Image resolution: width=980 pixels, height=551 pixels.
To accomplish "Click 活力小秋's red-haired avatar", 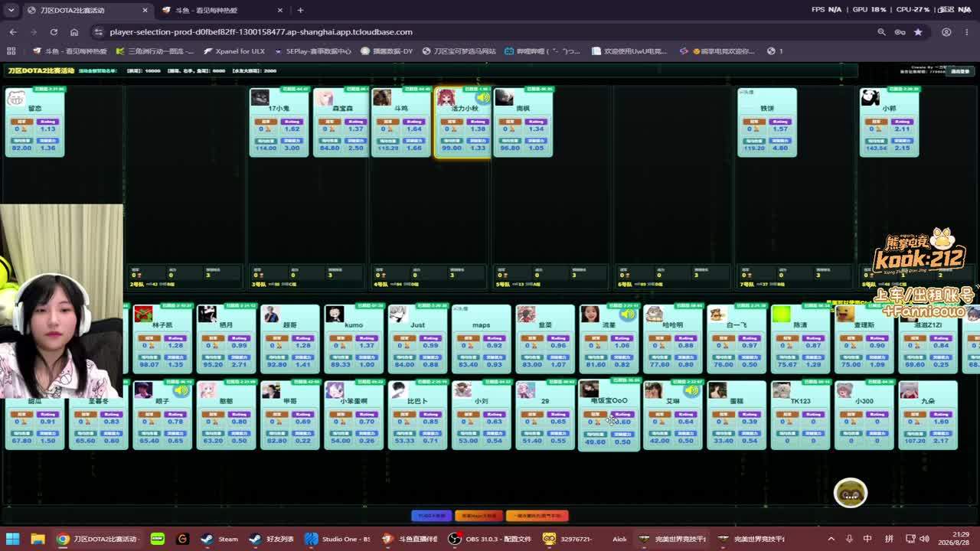I will (x=445, y=97).
